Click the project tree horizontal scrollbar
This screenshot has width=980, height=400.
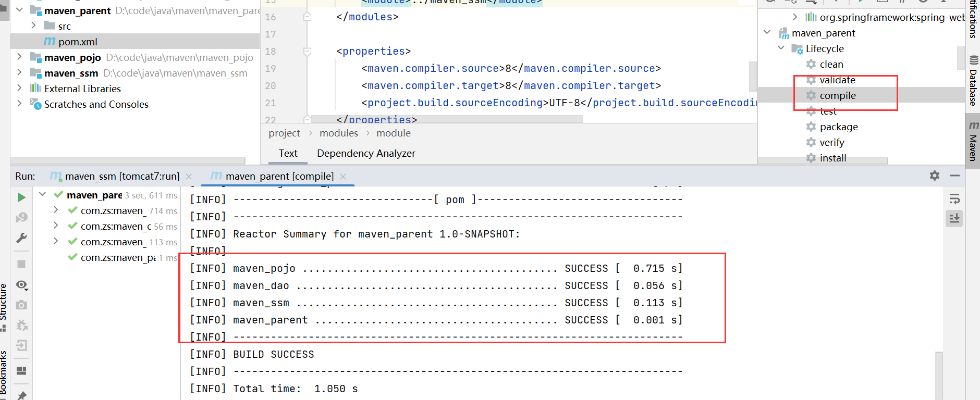pos(128,160)
